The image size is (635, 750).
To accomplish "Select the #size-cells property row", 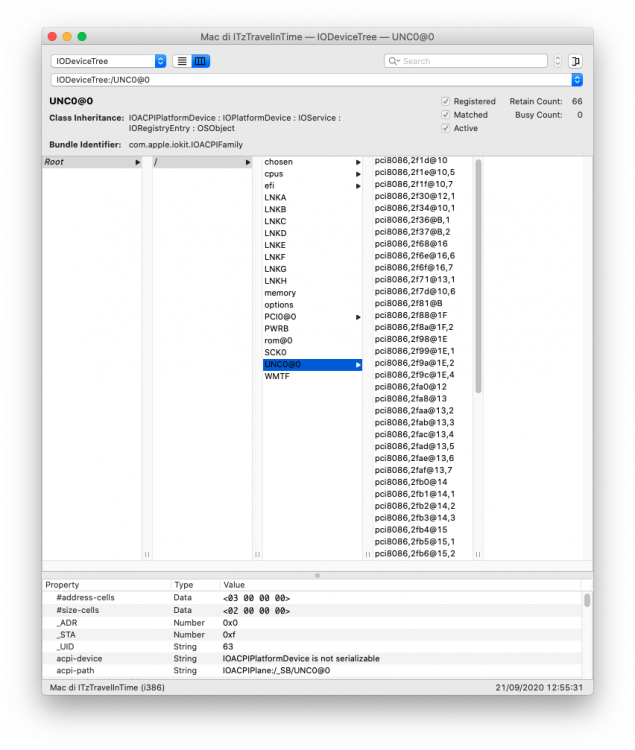I will [x=312, y=610].
